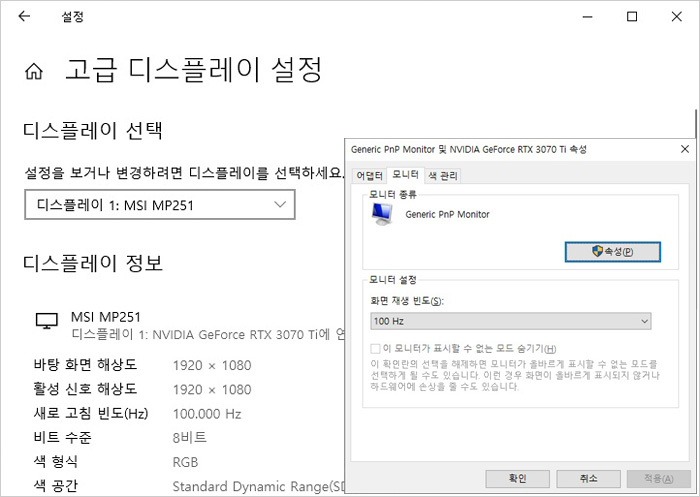Open Settings home via house icon

click(34, 71)
